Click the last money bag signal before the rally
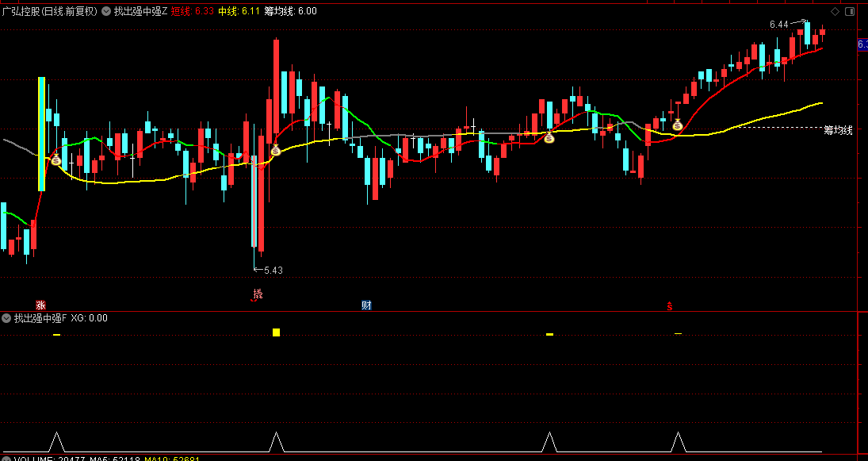The image size is (868, 461). pos(678,125)
